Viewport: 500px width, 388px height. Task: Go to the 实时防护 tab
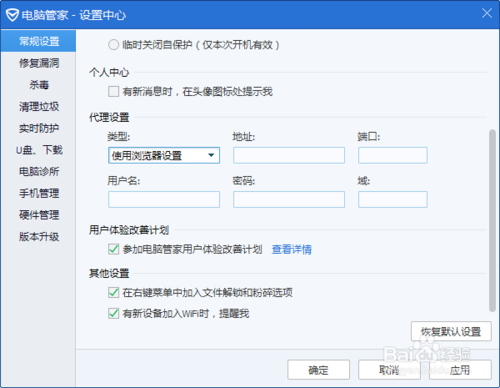click(x=38, y=128)
